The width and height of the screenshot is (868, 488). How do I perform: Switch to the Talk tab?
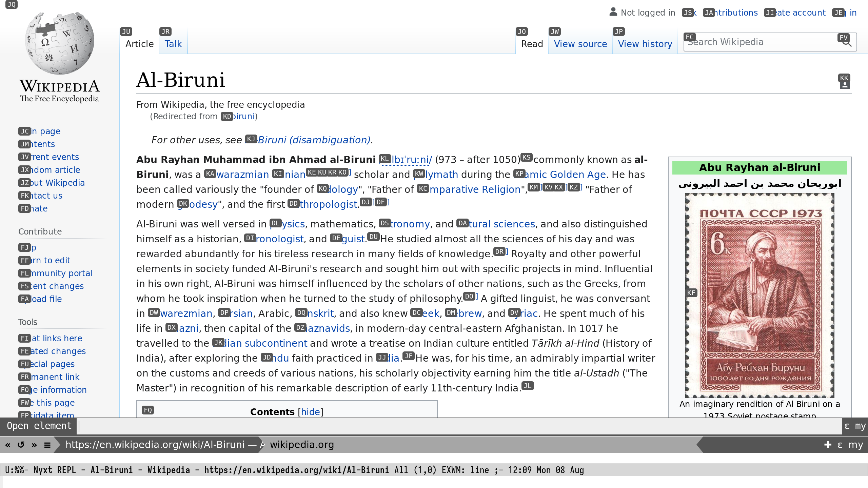(173, 44)
